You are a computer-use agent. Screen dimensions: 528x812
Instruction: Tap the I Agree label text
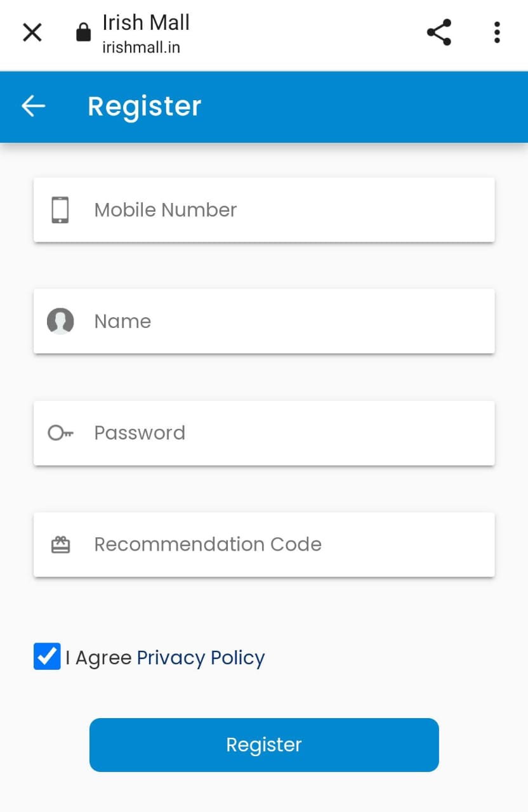(98, 658)
